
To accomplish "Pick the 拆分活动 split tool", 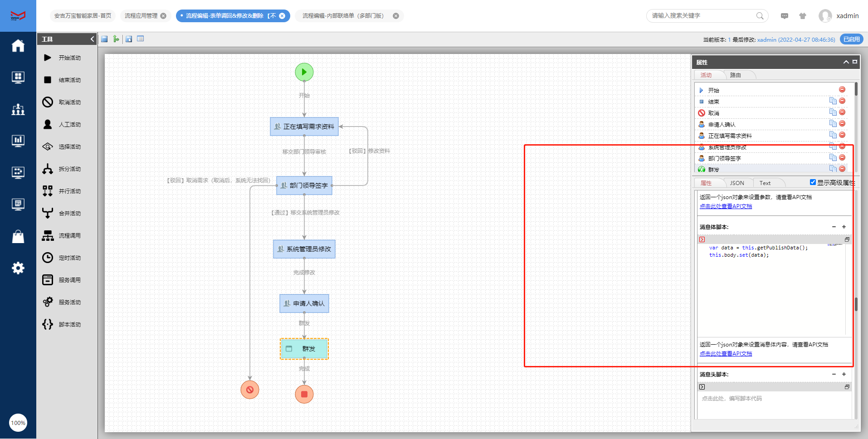I will coord(48,169).
